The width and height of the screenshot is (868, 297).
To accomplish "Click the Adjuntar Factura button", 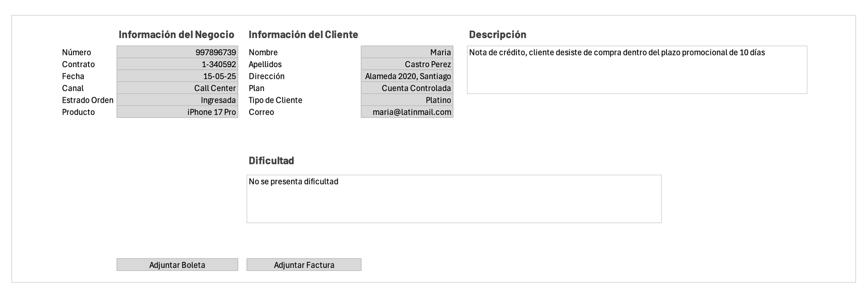I will pos(304,264).
